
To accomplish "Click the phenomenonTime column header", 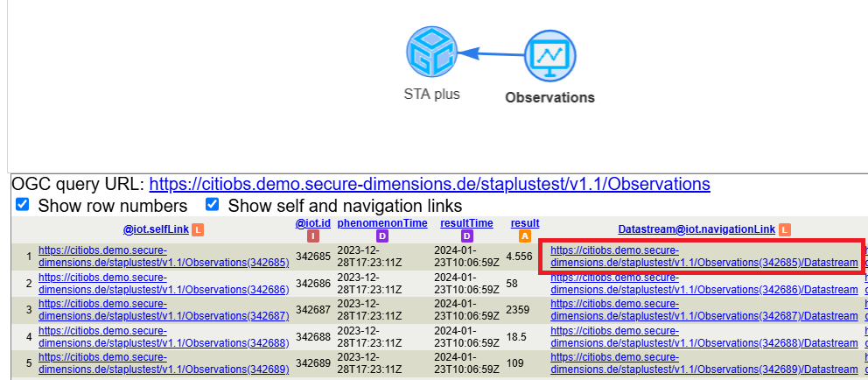I will coord(381,223).
